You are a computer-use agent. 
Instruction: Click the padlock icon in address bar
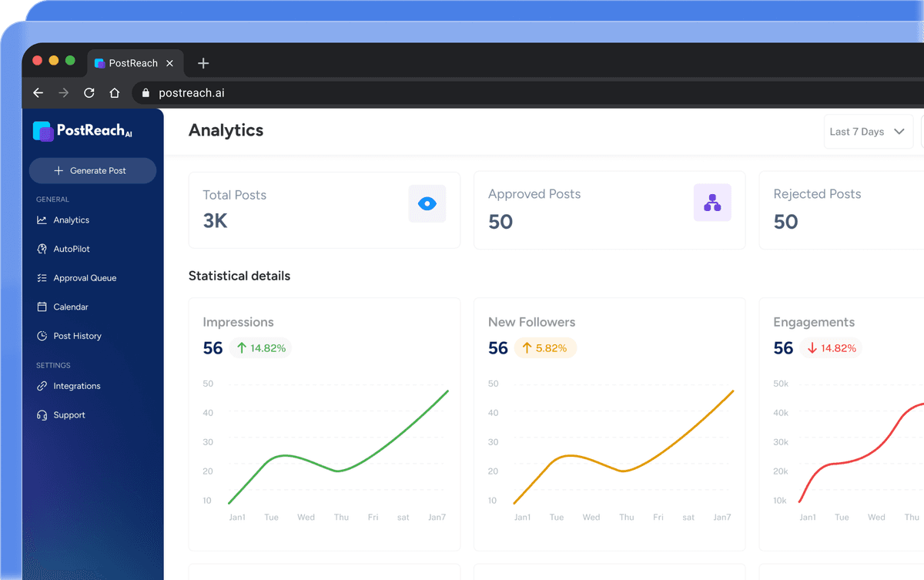click(x=145, y=93)
